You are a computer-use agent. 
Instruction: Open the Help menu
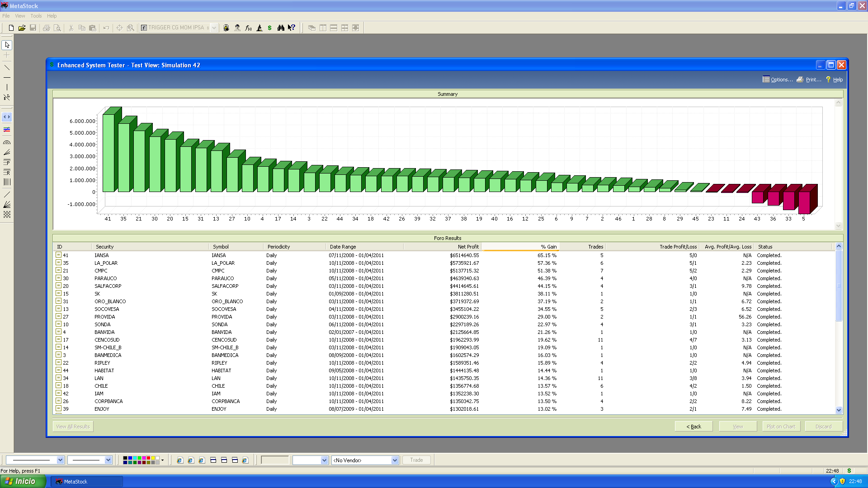52,16
